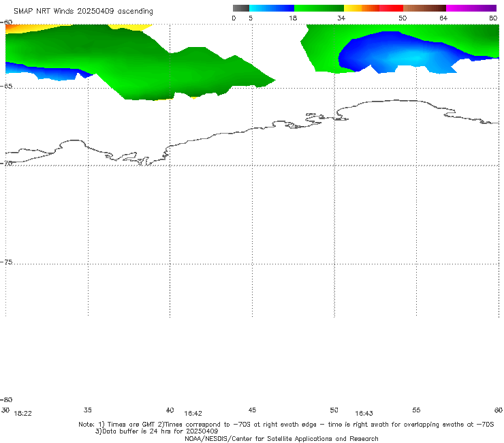Click the latitude label '-65'
This screenshot has width=504, height=443.
click(7, 87)
